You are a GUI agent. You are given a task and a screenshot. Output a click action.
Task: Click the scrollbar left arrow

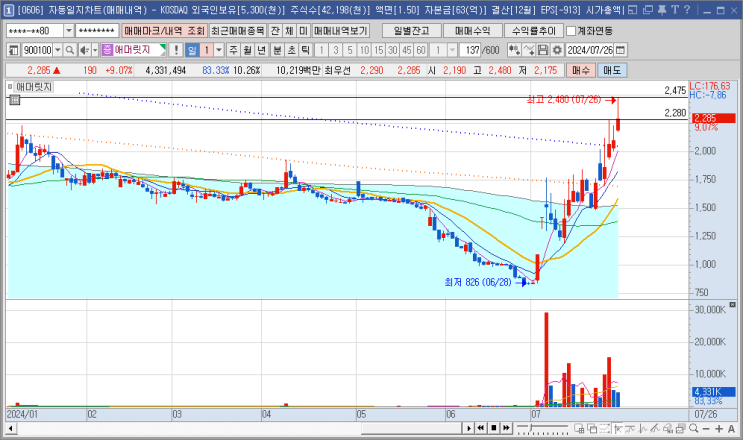pos(10,429)
